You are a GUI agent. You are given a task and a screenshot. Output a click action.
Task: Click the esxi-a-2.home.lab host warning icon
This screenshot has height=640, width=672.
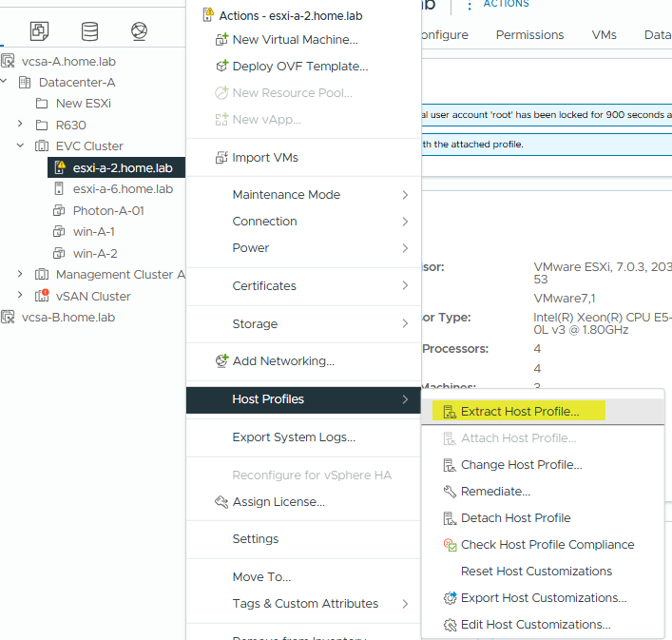[60, 167]
